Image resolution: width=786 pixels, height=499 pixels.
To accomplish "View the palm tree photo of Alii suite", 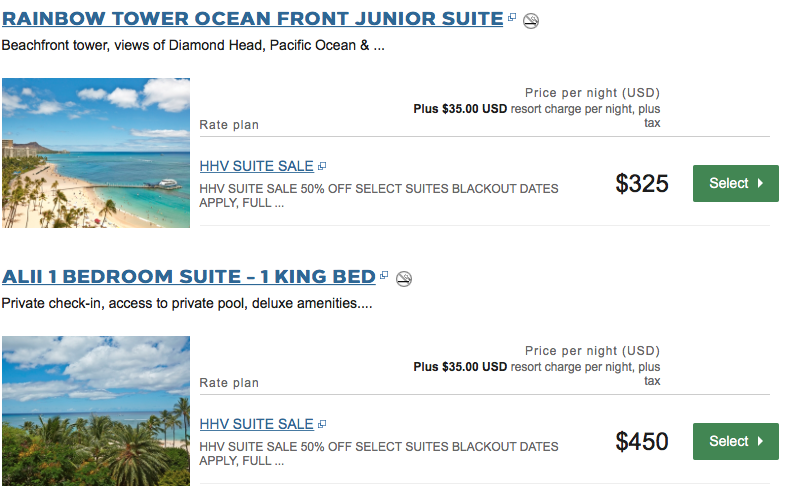I will click(96, 411).
